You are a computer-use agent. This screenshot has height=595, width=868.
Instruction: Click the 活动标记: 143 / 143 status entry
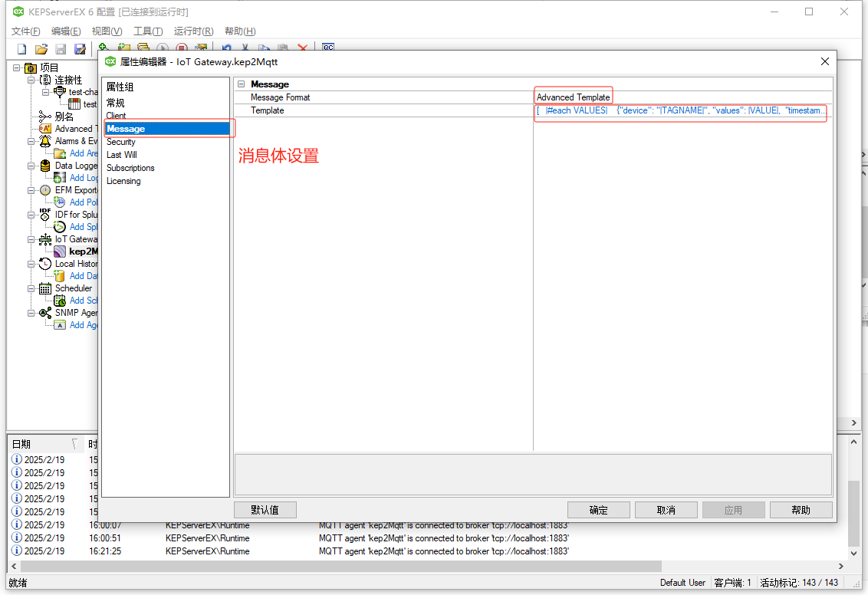[799, 582]
